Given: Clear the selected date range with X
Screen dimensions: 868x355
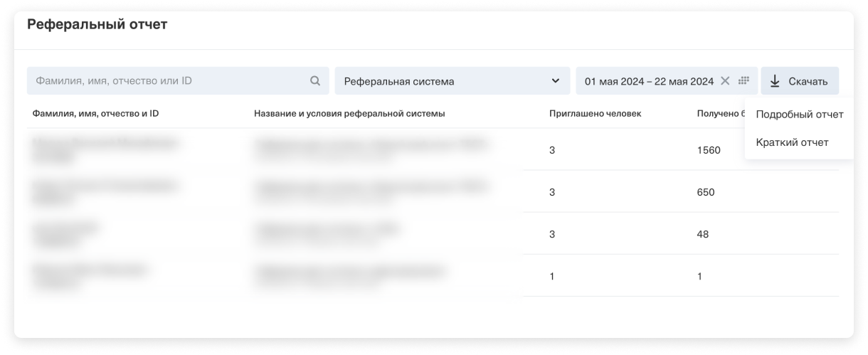Looking at the screenshot, I should coord(725,81).
